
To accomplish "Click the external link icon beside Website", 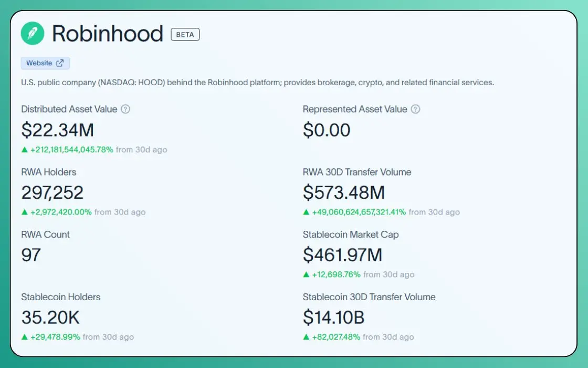I will 60,63.
